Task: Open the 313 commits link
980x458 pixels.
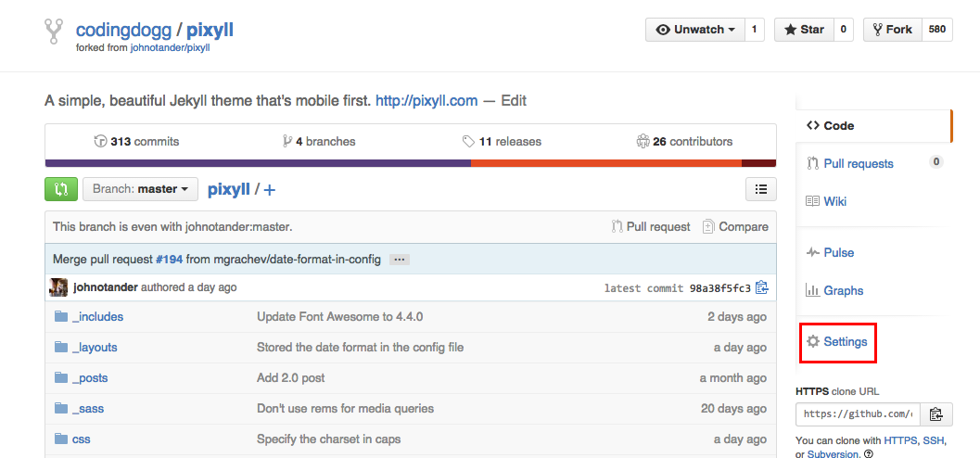Action: 136,141
